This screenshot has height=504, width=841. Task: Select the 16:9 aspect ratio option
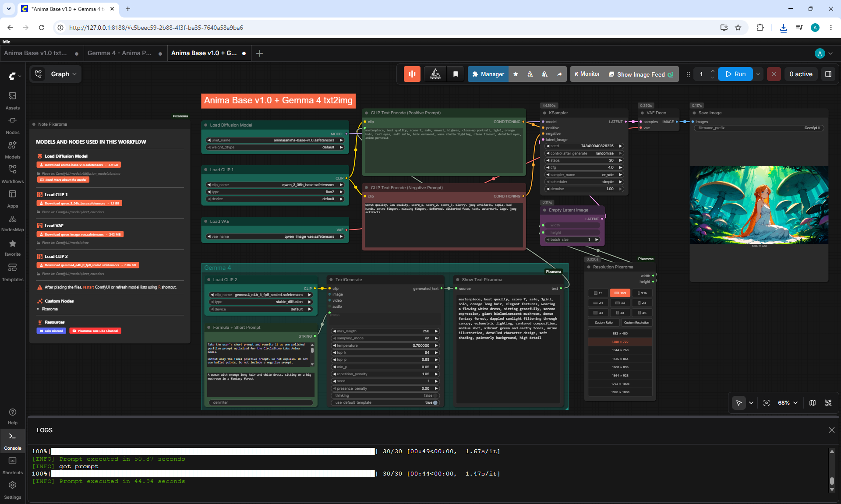tap(620, 293)
